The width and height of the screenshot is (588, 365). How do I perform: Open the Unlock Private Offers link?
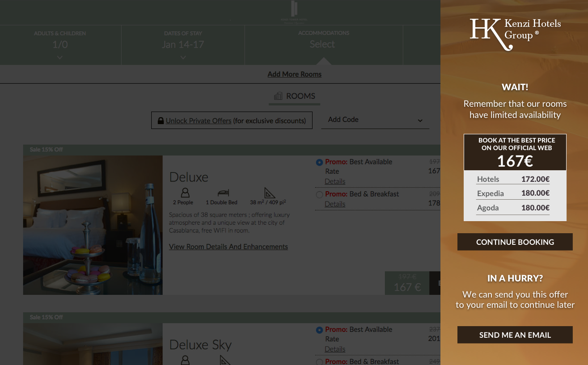point(199,121)
